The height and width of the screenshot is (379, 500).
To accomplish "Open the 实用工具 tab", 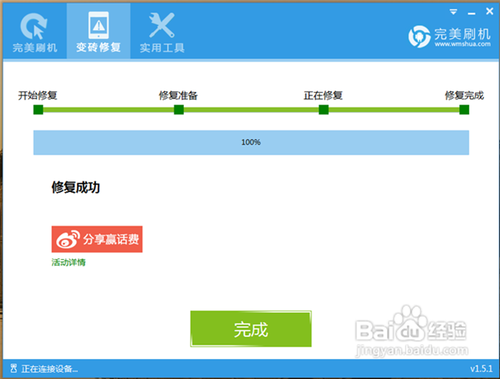I will point(162,31).
